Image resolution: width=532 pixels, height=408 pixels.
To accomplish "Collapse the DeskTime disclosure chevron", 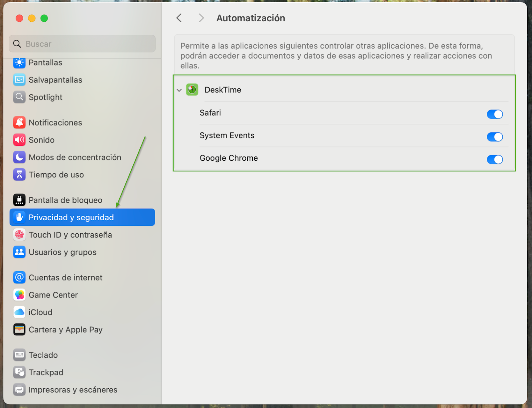I will (x=179, y=90).
